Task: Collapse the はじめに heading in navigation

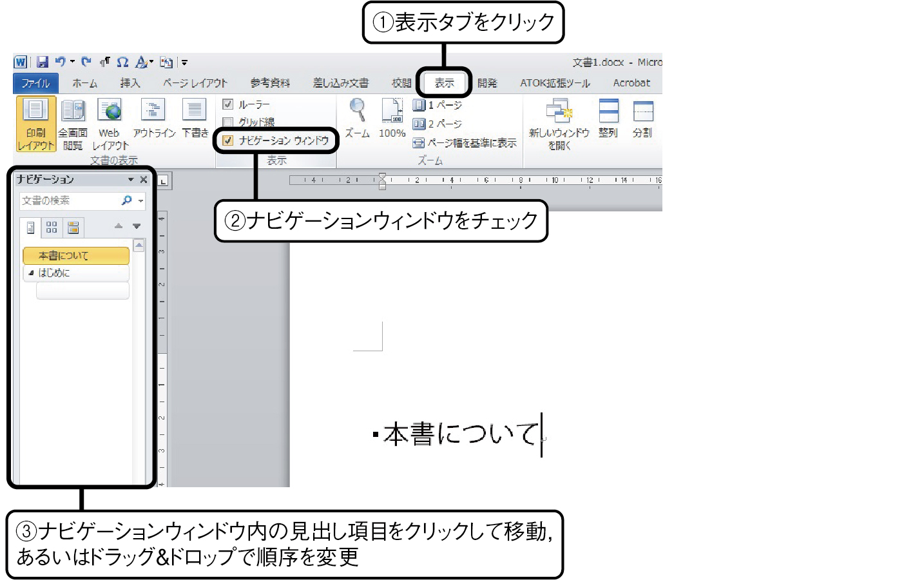Action: [x=31, y=273]
